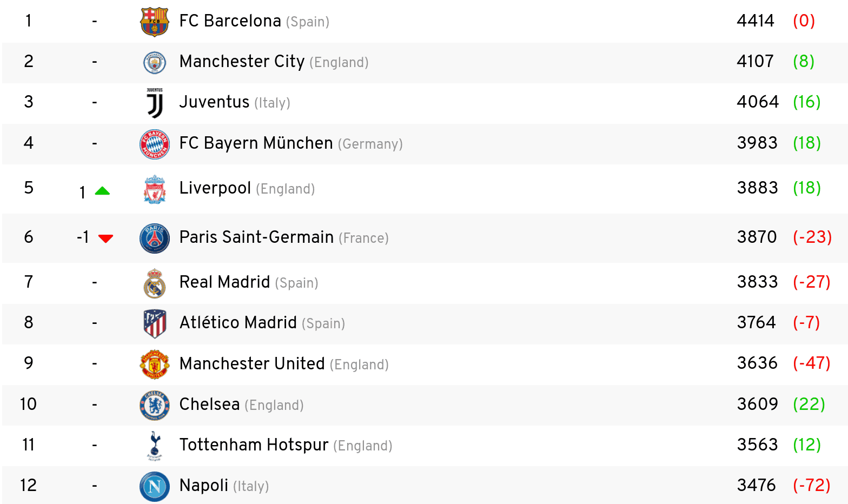This screenshot has width=848, height=504.
Task: Click the Napoli club badge
Action: (155, 486)
